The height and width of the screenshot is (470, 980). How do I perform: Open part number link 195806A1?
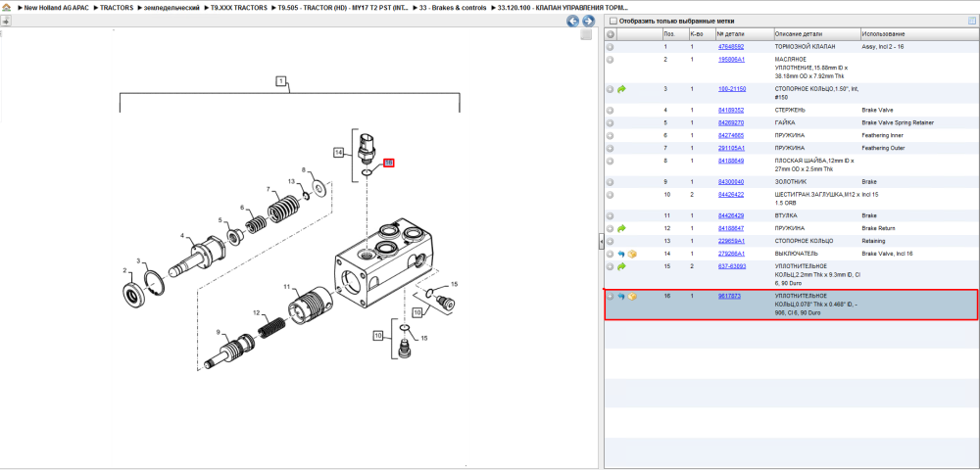[731, 60]
